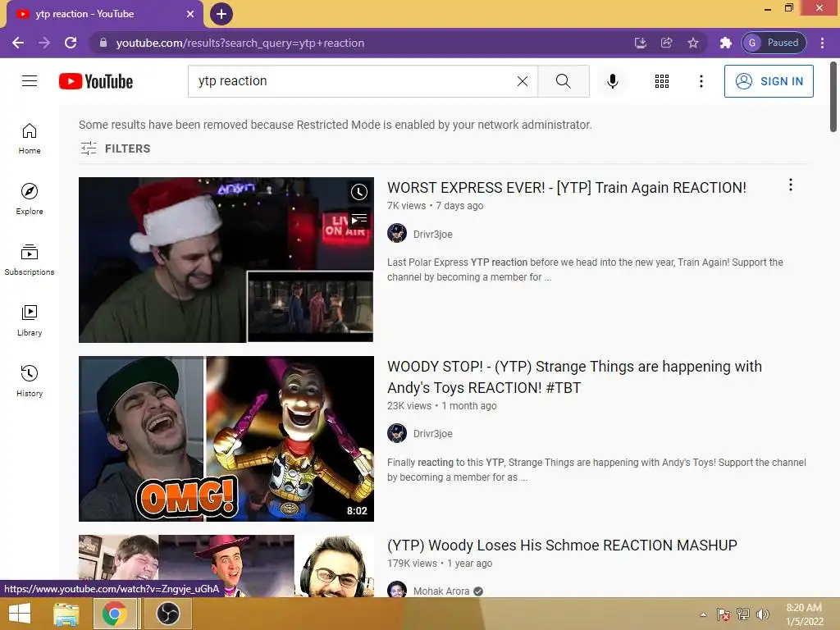840x630 pixels.
Task: Open title Woody Loses His Schmoe REACTION MASHUP
Action: [x=562, y=546]
